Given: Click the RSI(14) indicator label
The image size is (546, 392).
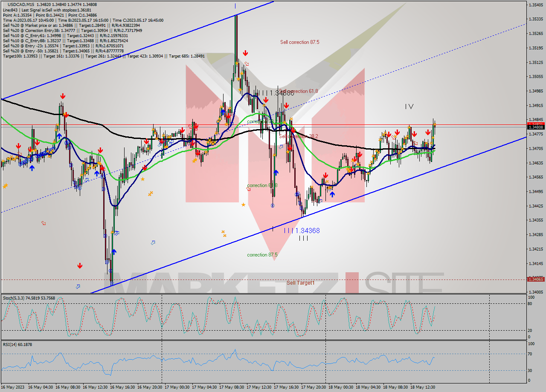Looking at the screenshot, I should (x=17, y=344).
